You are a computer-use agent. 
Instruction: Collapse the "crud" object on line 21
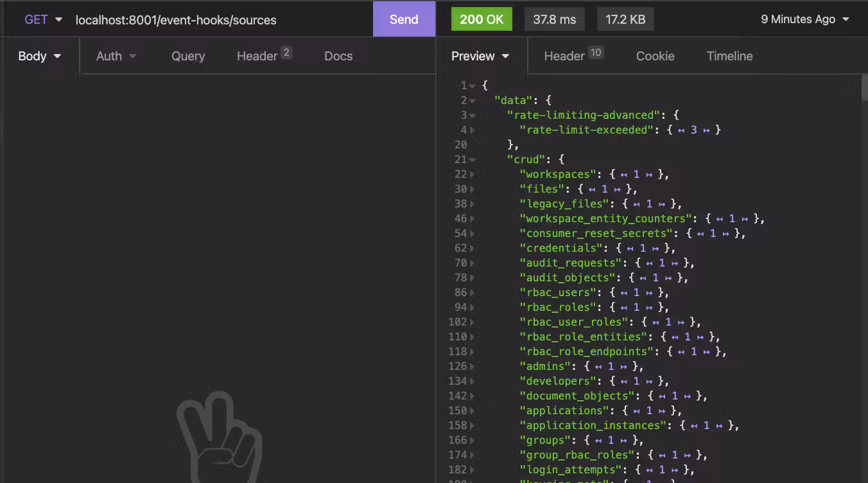point(473,160)
